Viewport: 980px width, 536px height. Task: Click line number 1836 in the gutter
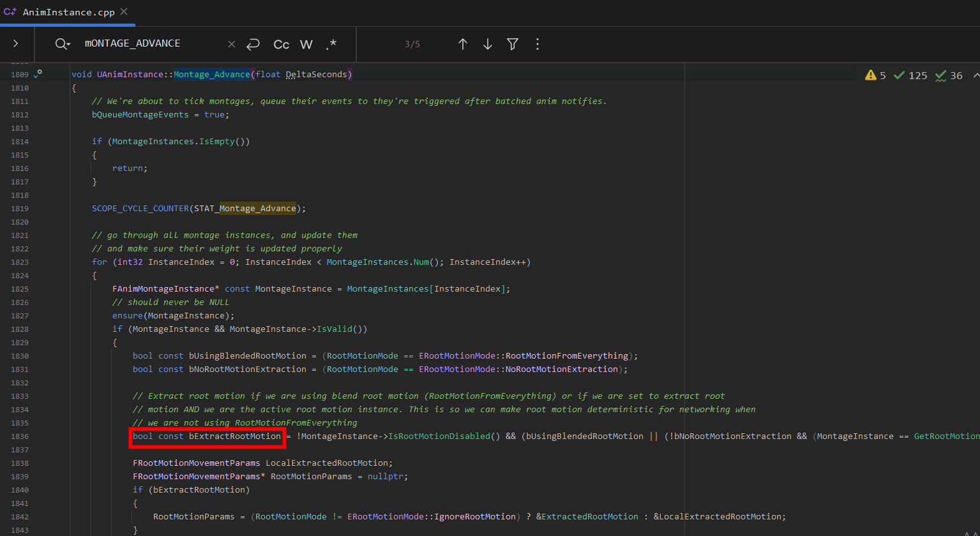(x=20, y=436)
